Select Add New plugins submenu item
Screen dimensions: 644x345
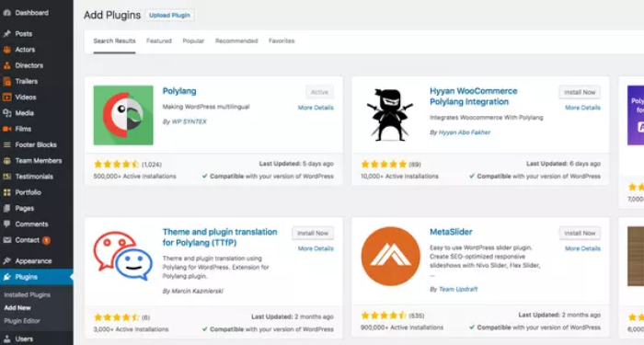pos(17,307)
